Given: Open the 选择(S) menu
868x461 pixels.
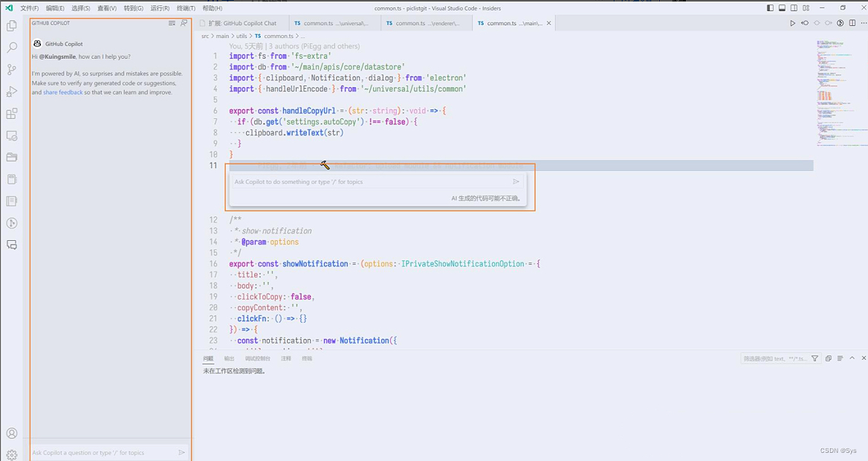Looking at the screenshot, I should coord(81,8).
